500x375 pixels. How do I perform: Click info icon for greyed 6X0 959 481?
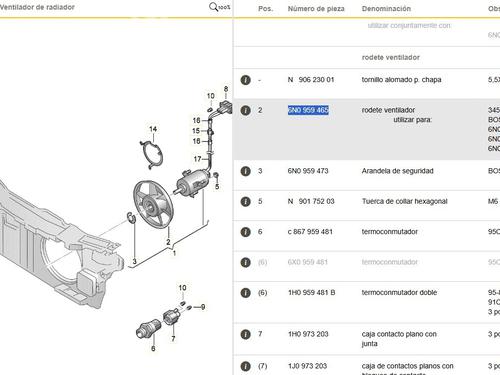click(x=246, y=262)
